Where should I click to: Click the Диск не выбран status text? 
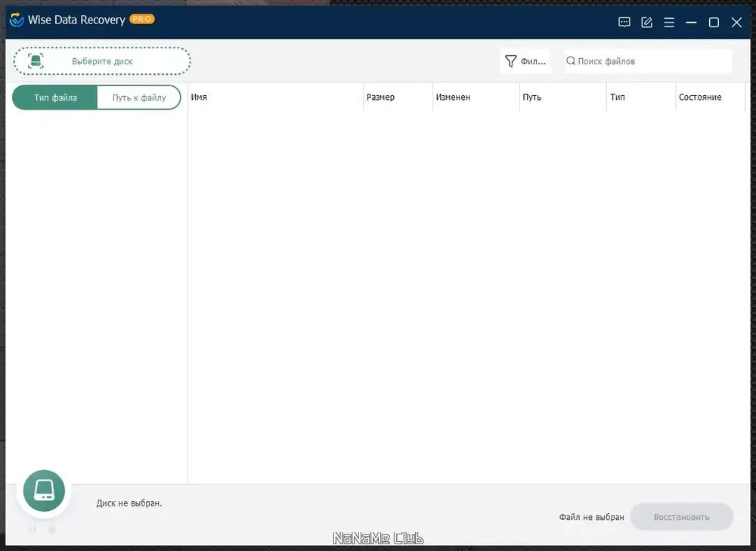pyautogui.click(x=129, y=503)
